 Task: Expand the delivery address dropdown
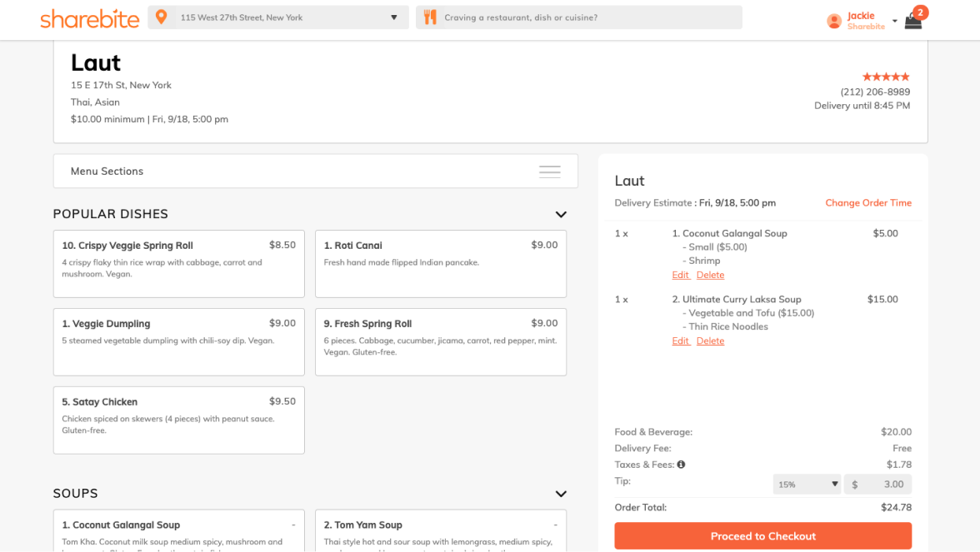(394, 17)
